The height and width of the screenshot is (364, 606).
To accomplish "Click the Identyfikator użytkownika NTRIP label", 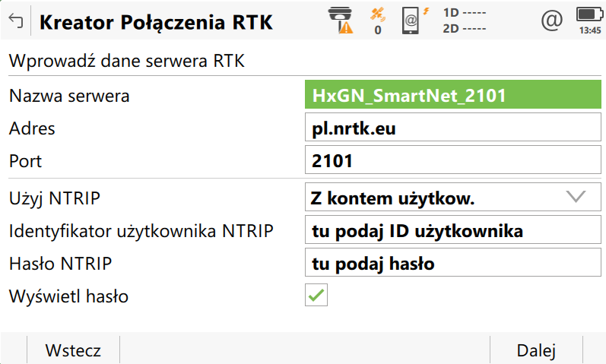I will pos(141,231).
